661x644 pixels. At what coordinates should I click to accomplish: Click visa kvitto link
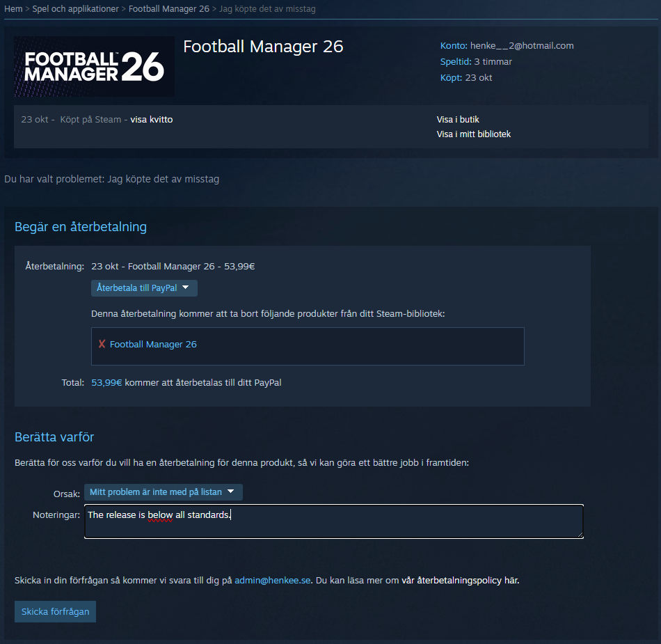[x=152, y=119]
